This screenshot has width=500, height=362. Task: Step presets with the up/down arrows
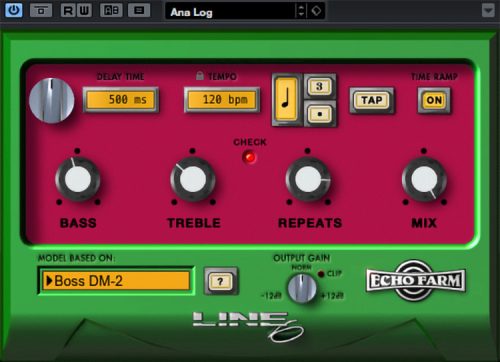coord(301,11)
